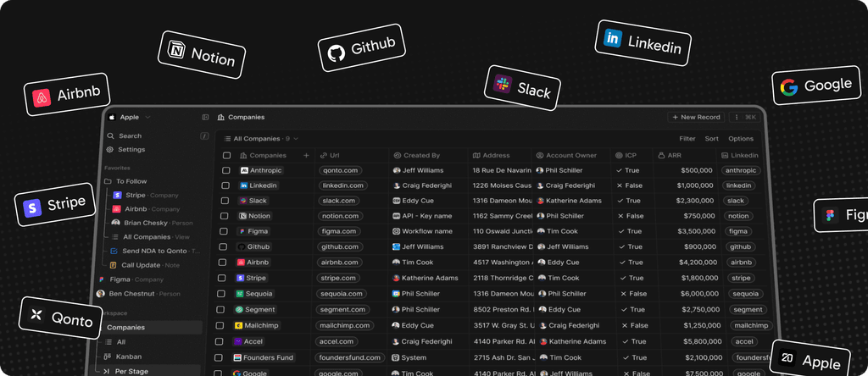The height and width of the screenshot is (376, 868).
Task: Click the Linkedin logo badge
Action: pos(643,42)
